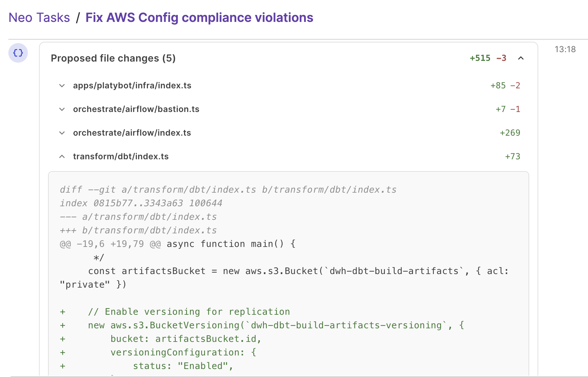
Task: Click the +73 additions count for dbt
Action: pyautogui.click(x=512, y=157)
